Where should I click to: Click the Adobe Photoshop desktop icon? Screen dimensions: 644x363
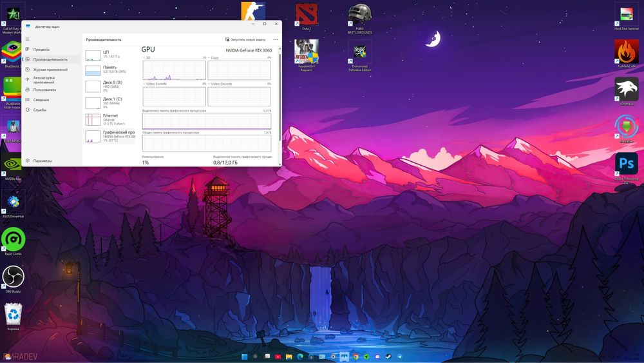627,166
